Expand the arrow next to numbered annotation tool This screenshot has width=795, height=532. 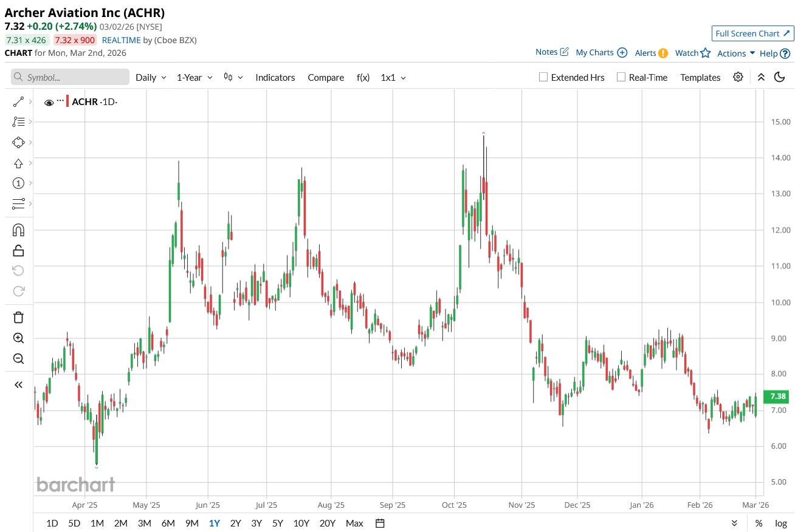point(30,183)
